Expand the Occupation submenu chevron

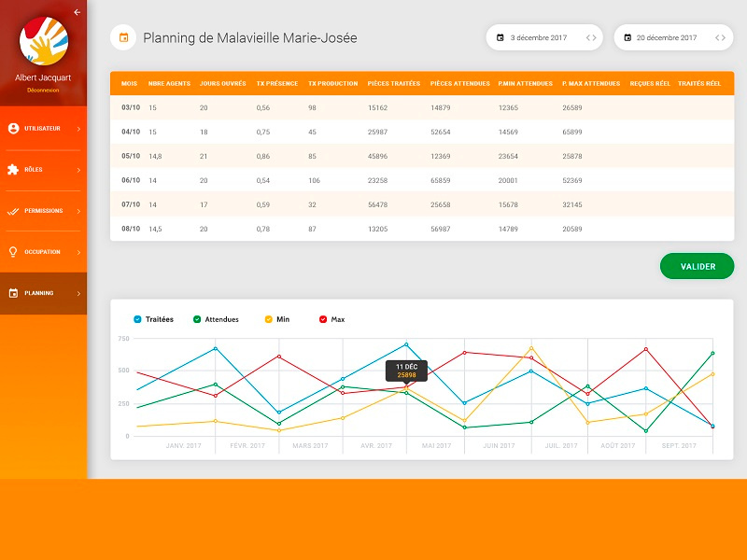click(78, 252)
